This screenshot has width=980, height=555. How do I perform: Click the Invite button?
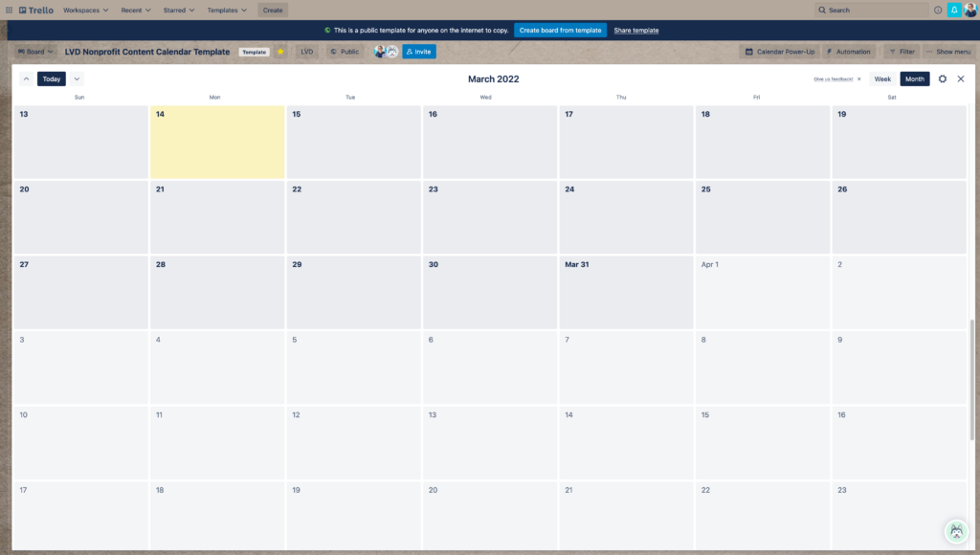pyautogui.click(x=419, y=52)
